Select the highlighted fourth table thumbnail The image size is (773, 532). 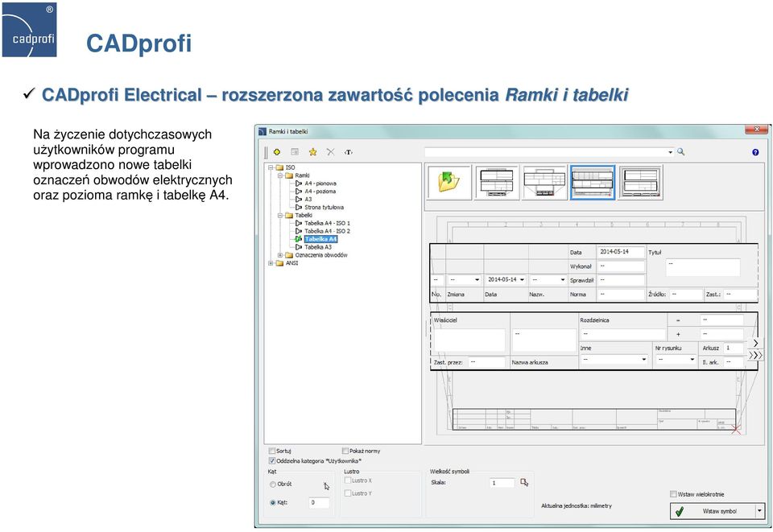(592, 182)
